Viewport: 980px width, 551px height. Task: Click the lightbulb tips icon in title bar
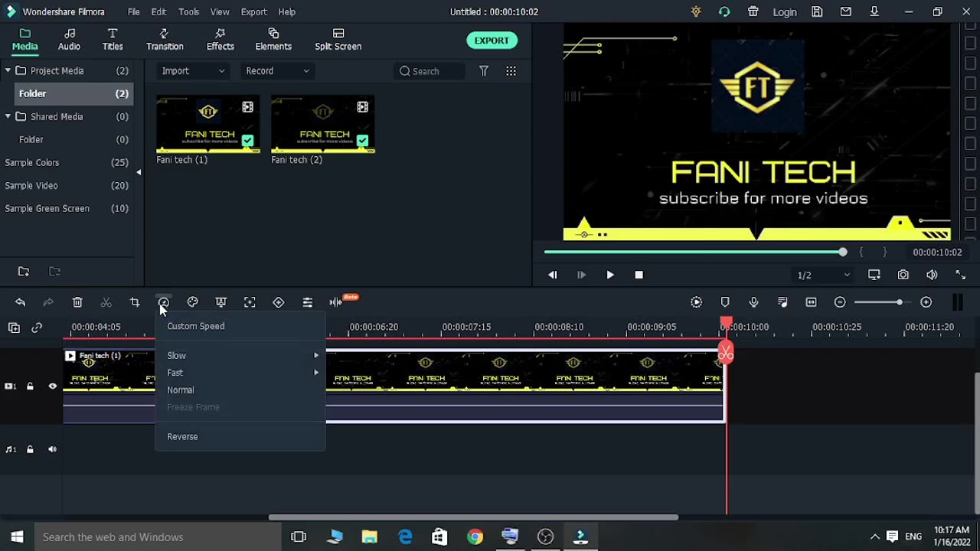tap(695, 11)
